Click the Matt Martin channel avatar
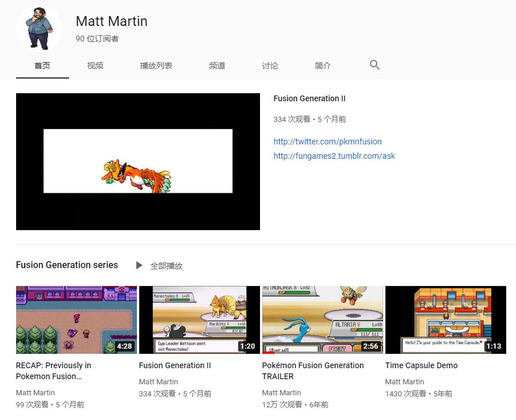Screen dimensions: 516x420 tap(39, 29)
